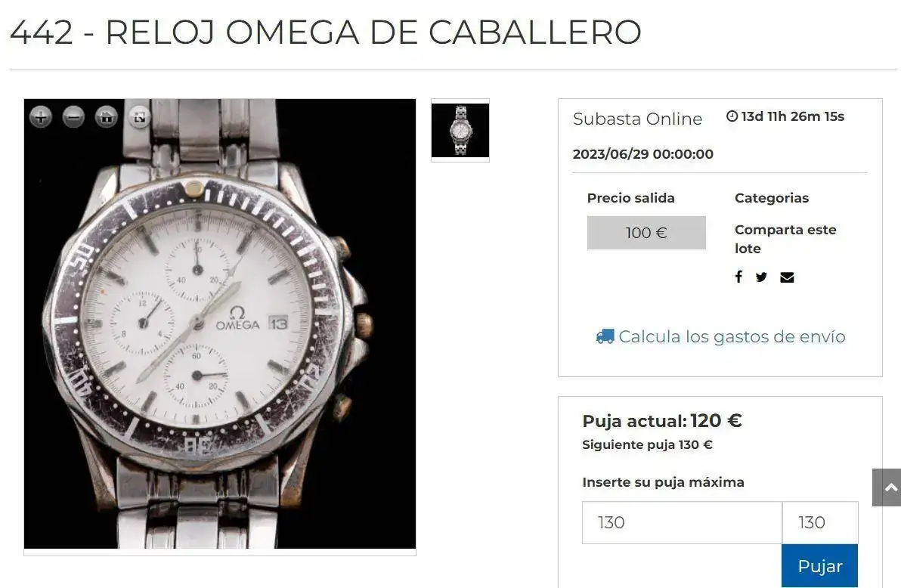Toggle full-screen image viewer icon
This screenshot has width=901, height=588.
click(x=139, y=117)
